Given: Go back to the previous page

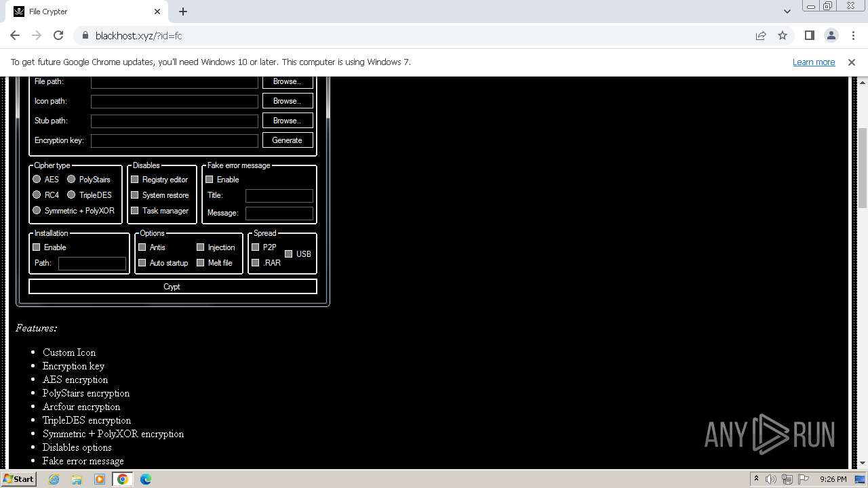Looking at the screenshot, I should coord(15,35).
